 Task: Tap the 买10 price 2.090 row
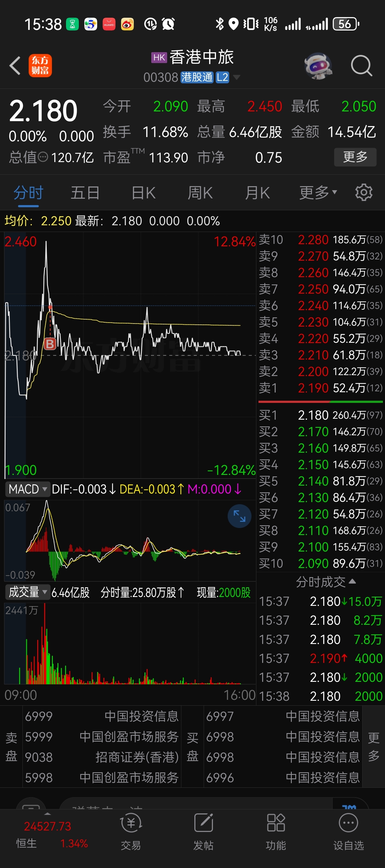321,563
